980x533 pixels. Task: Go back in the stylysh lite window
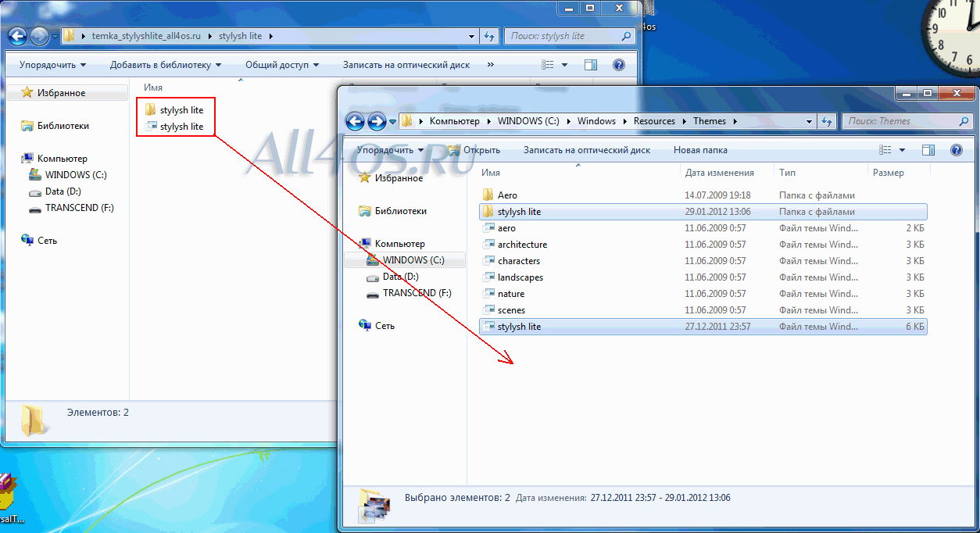pyautogui.click(x=17, y=36)
